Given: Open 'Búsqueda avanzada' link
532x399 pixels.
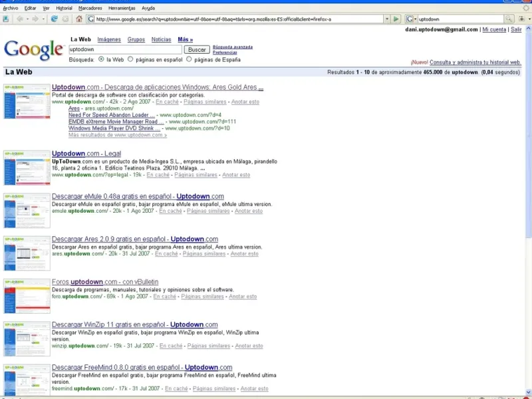Looking at the screenshot, I should (x=233, y=47).
